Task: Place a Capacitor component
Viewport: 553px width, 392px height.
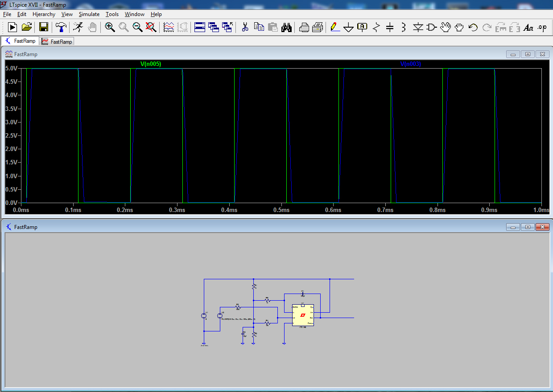Action: 390,27
